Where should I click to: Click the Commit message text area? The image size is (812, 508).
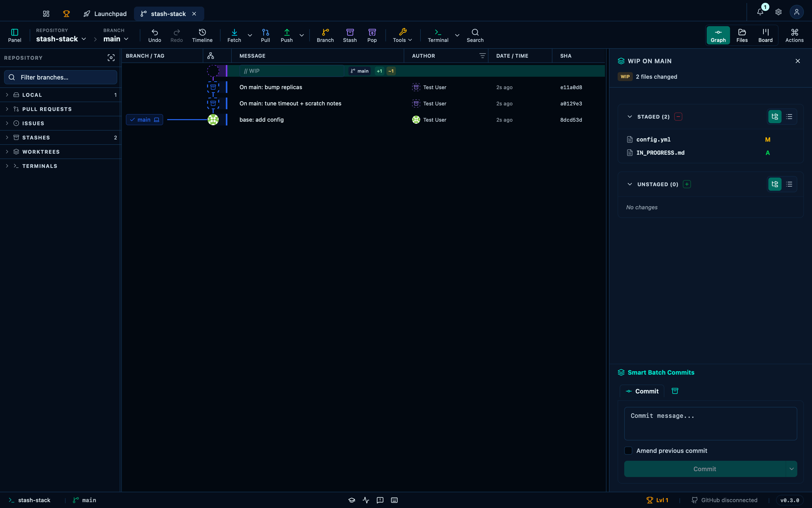pos(710,424)
